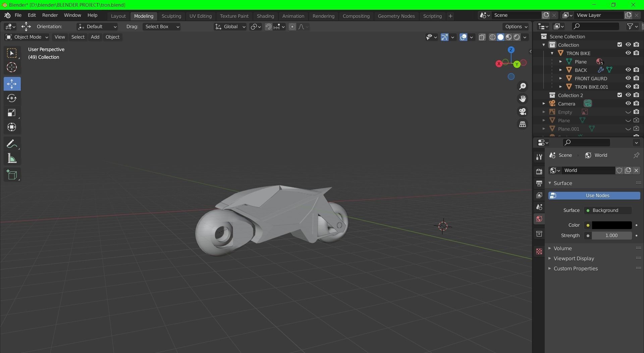The width and height of the screenshot is (644, 353).
Task: Open the World properties tab
Action: [x=539, y=219]
